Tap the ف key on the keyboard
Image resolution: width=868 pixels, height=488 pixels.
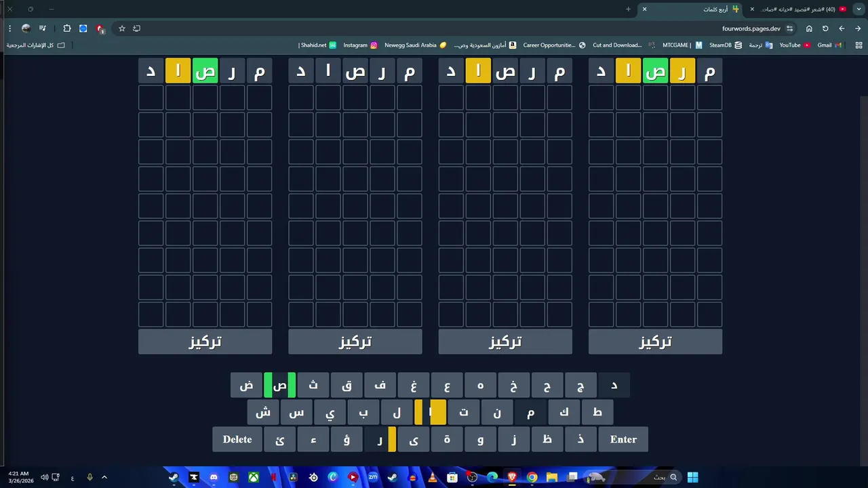pos(380,385)
